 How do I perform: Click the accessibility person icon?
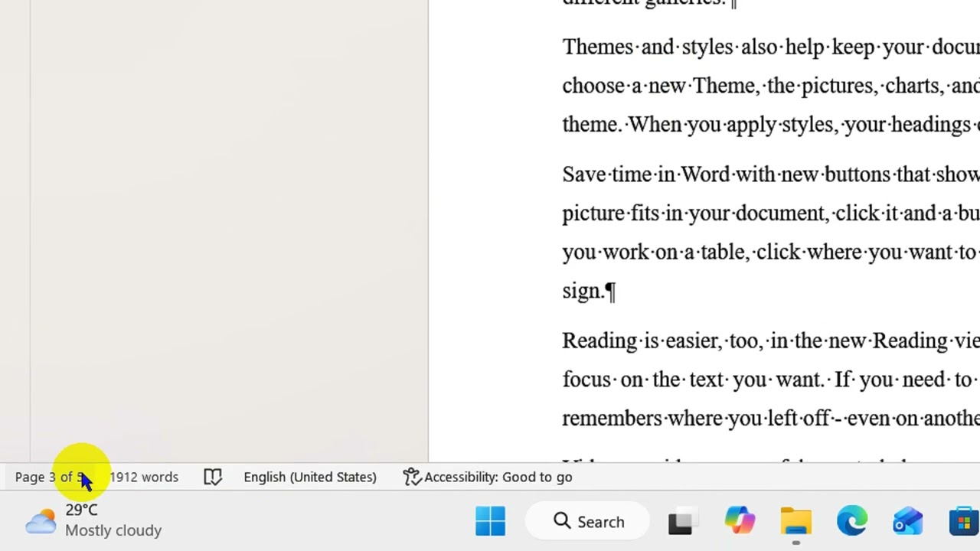(412, 477)
